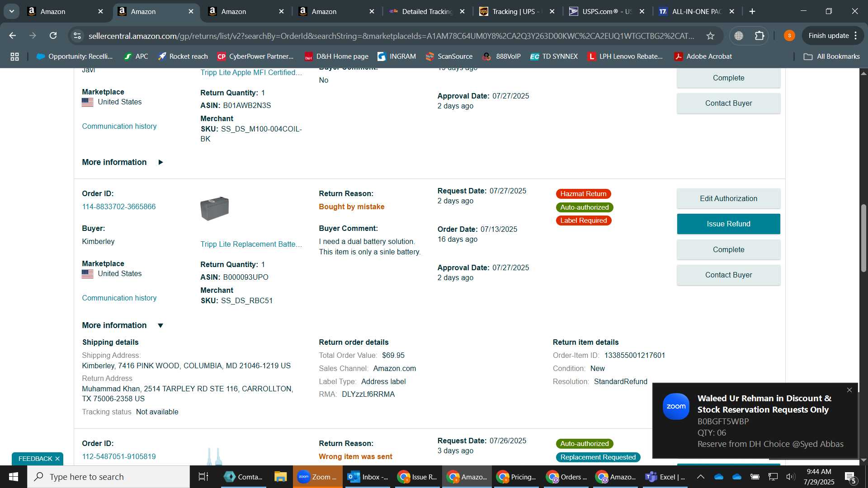The image size is (868, 488).
Task: Open the Adobe Acrobat bookmark
Action: click(x=703, y=56)
